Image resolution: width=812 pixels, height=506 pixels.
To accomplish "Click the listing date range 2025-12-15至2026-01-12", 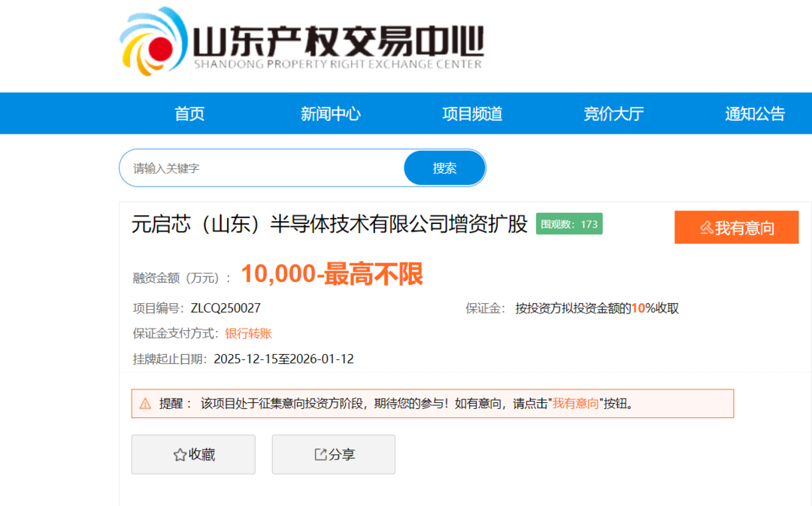I will click(283, 359).
